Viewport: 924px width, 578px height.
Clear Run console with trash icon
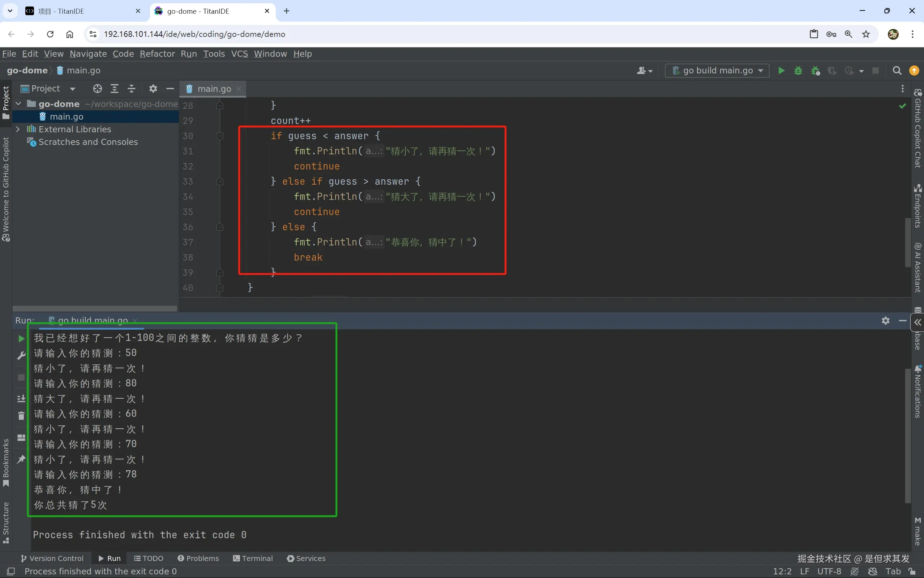point(21,416)
